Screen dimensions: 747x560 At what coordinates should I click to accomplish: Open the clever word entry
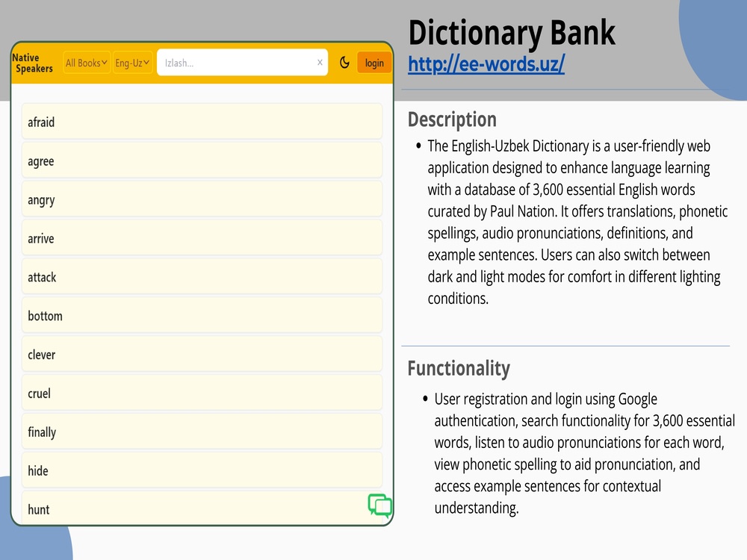click(x=202, y=354)
